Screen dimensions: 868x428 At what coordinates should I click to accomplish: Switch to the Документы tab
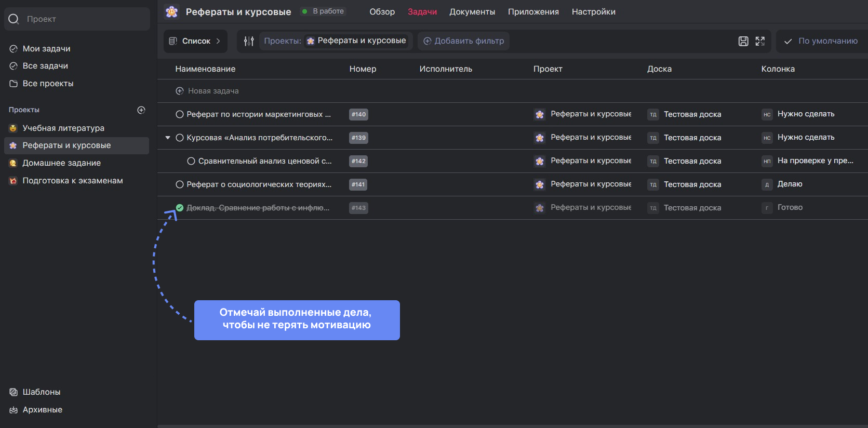coord(472,11)
